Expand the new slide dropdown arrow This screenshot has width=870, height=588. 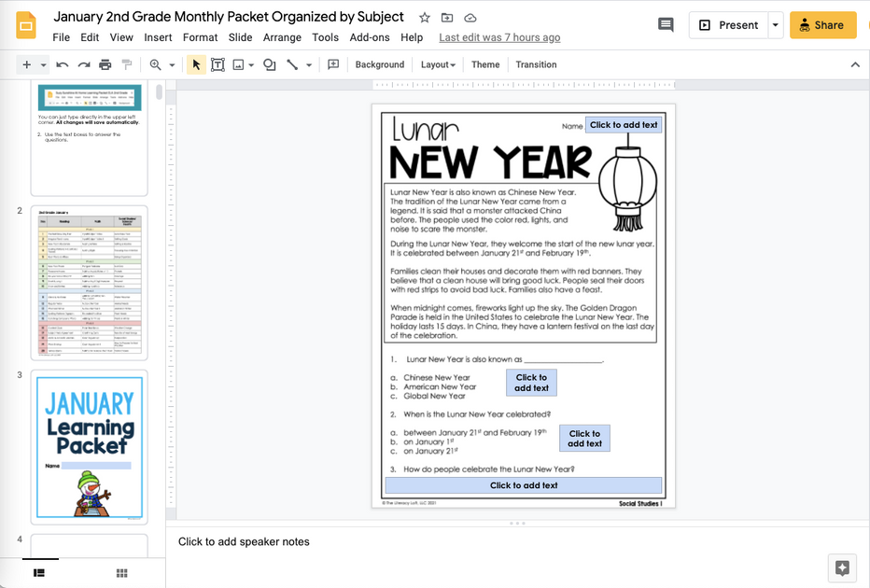coord(41,64)
